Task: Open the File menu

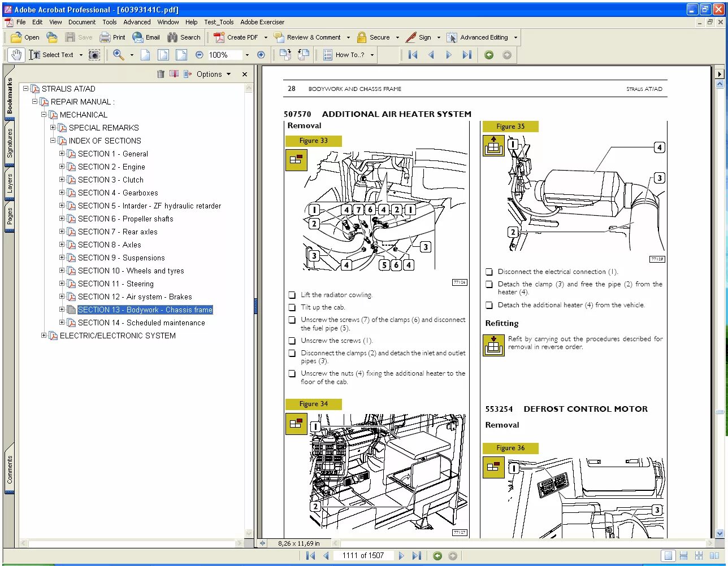Action: (x=21, y=22)
